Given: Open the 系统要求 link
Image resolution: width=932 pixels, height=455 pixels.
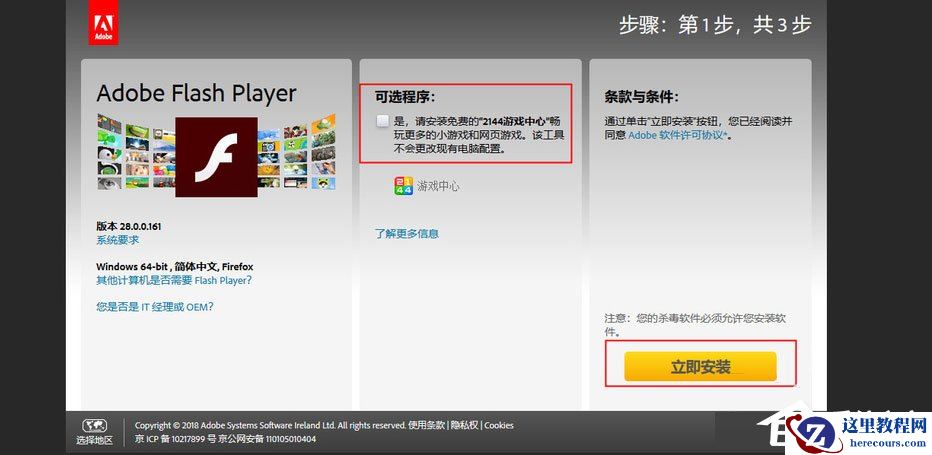Looking at the screenshot, I should (x=118, y=240).
